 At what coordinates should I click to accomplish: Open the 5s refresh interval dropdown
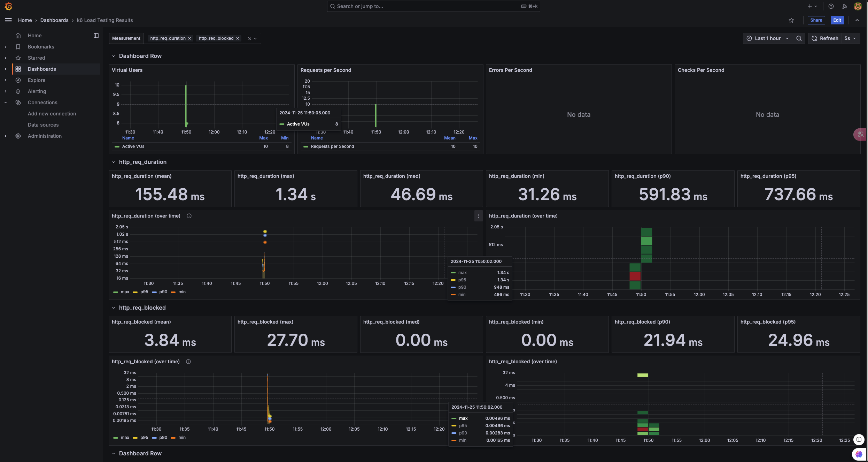point(850,38)
